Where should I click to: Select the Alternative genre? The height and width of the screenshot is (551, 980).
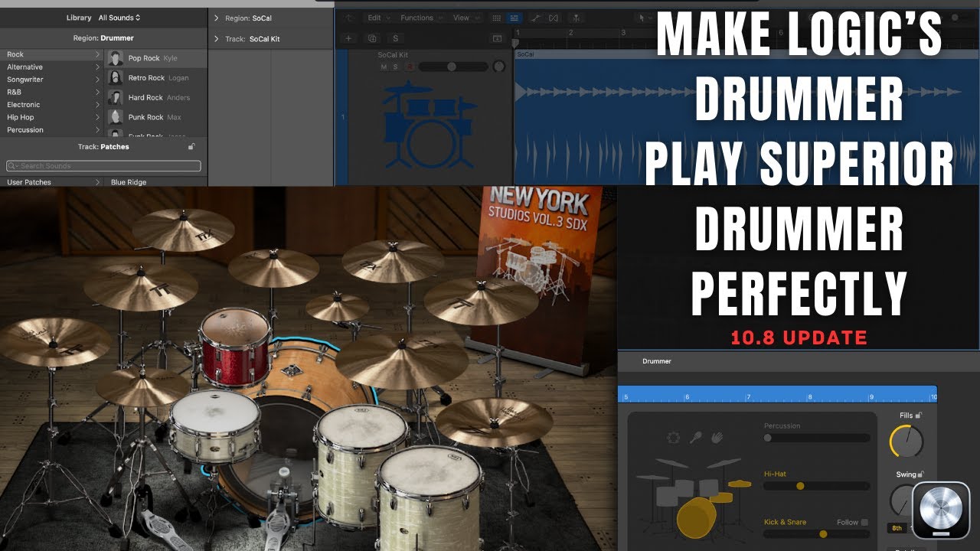51,67
